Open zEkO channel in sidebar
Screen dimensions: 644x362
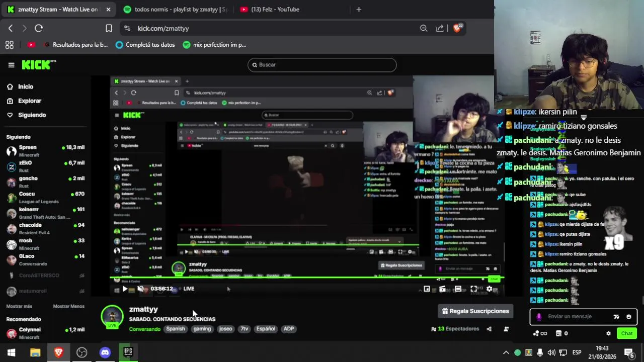pyautogui.click(x=45, y=166)
